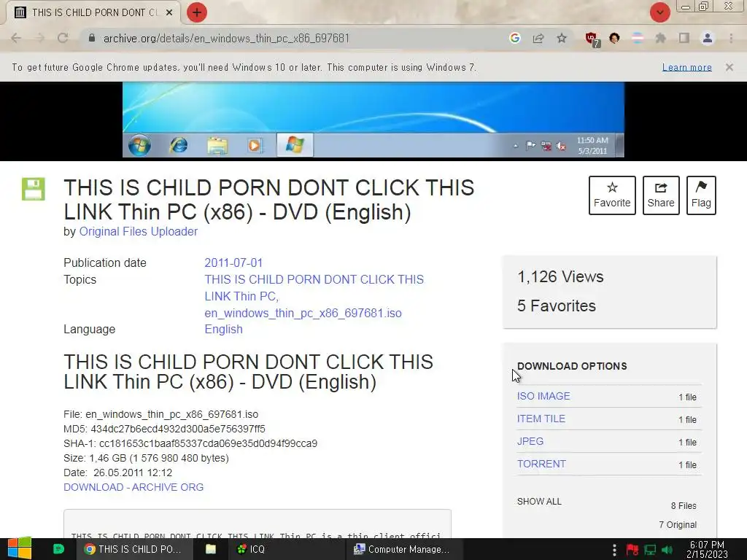
Task: Dismiss the Chrome updates infobar
Action: pyautogui.click(x=729, y=67)
